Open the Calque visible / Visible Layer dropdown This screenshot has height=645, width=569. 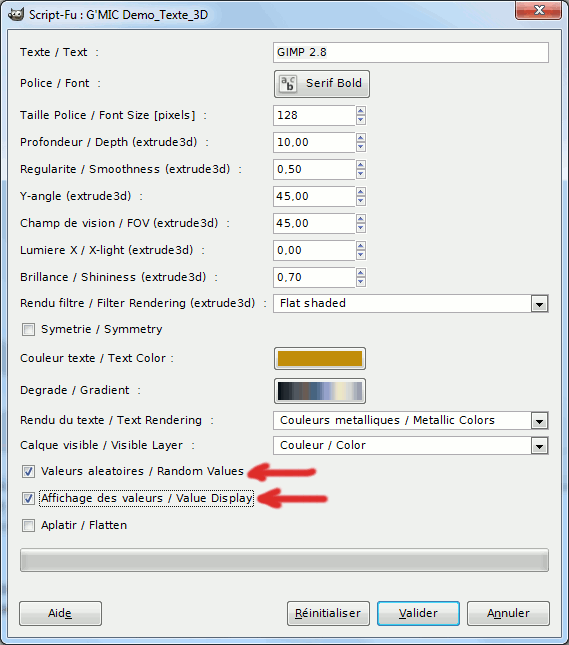(x=539, y=445)
